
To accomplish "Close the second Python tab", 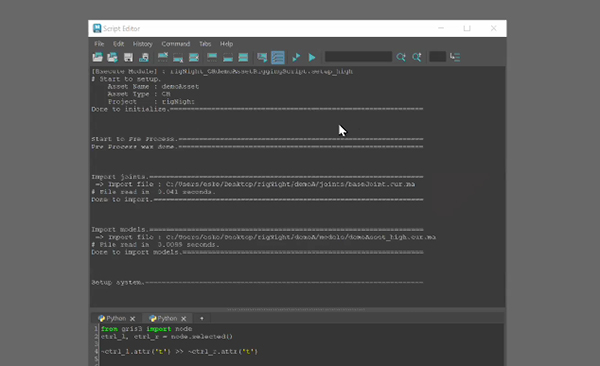I will pyautogui.click(x=184, y=319).
